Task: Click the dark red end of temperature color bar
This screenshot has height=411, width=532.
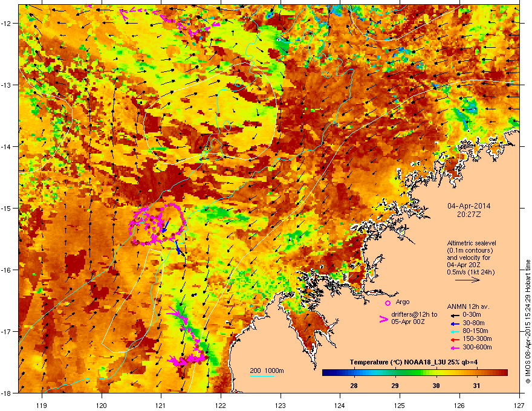Action: (x=503, y=373)
